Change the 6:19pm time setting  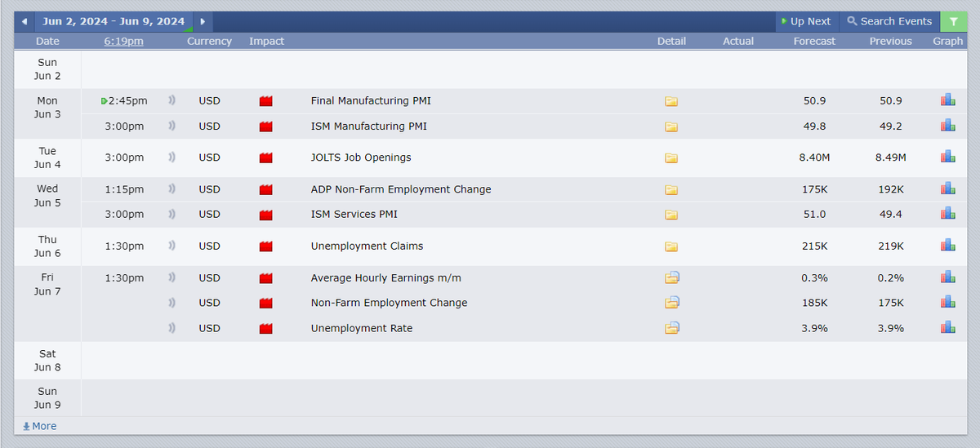[x=124, y=41]
